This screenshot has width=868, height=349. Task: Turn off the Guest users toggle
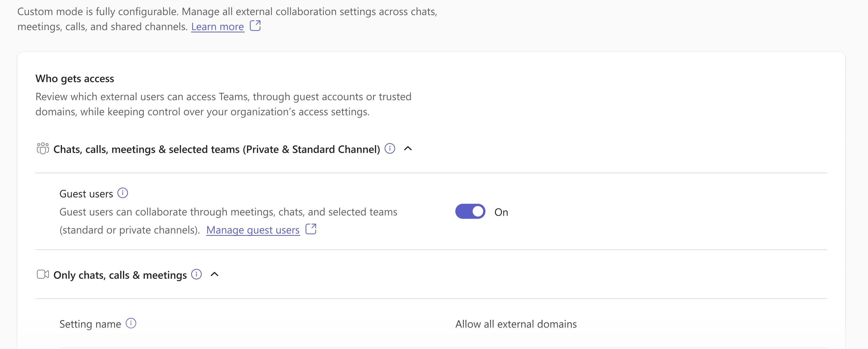[470, 211]
